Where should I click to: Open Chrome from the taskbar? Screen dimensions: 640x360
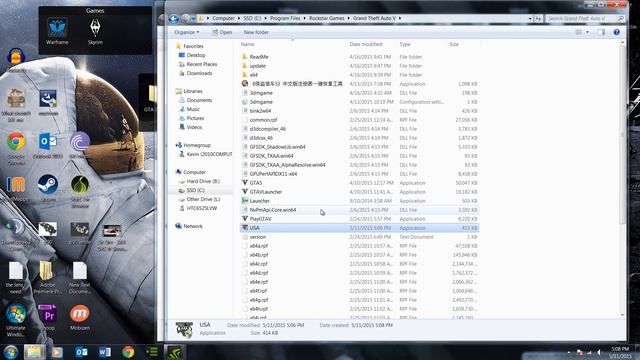tap(128, 351)
